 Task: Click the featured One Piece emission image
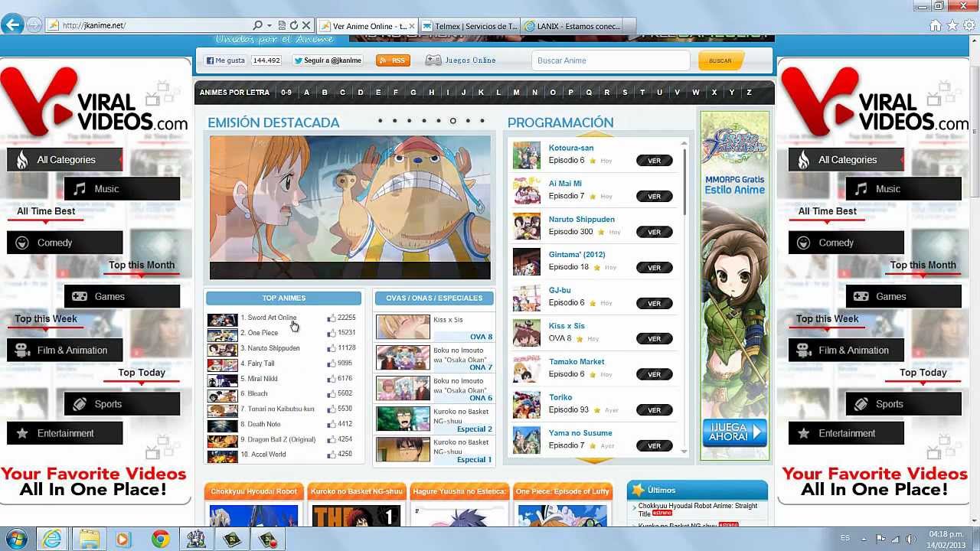[350, 207]
